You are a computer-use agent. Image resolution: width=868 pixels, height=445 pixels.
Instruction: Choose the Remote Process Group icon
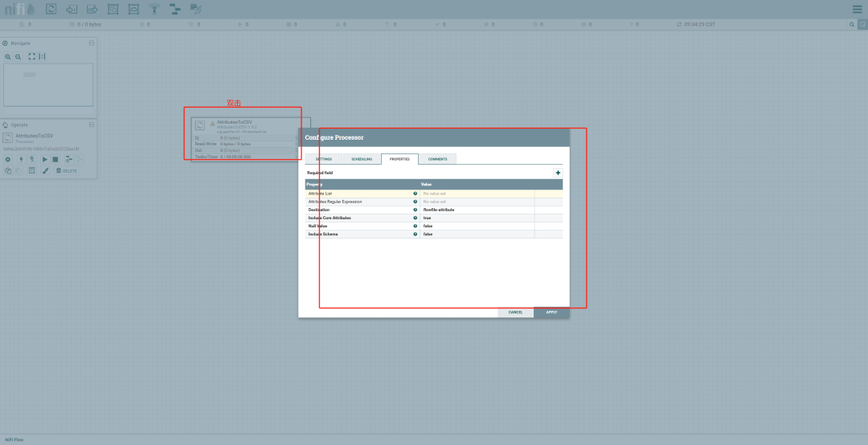[x=133, y=9]
